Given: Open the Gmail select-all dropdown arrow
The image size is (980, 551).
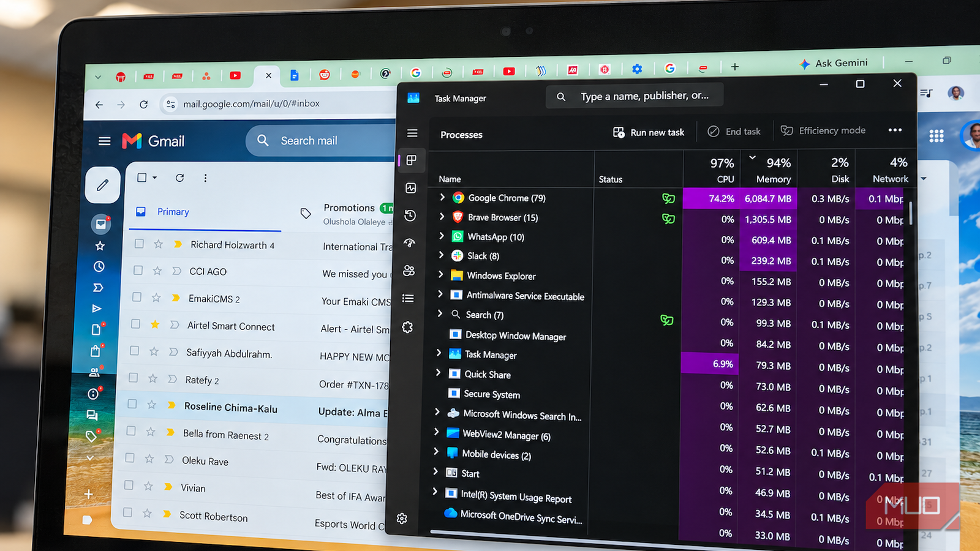Looking at the screenshot, I should pyautogui.click(x=155, y=178).
